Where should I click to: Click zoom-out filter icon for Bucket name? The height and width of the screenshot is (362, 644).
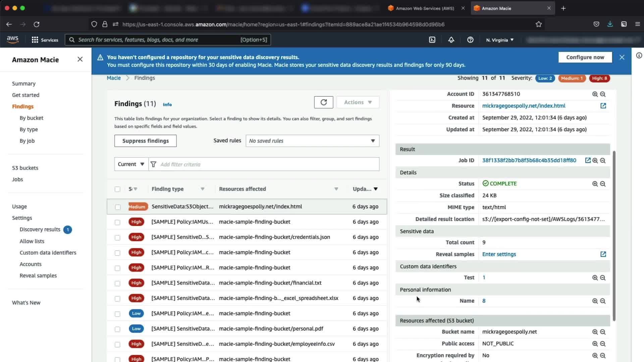(x=603, y=332)
